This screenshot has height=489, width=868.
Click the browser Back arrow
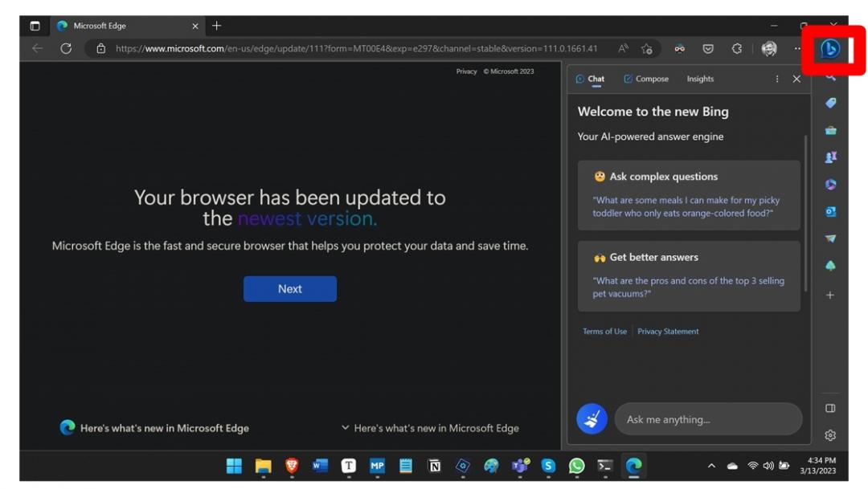[x=37, y=49]
